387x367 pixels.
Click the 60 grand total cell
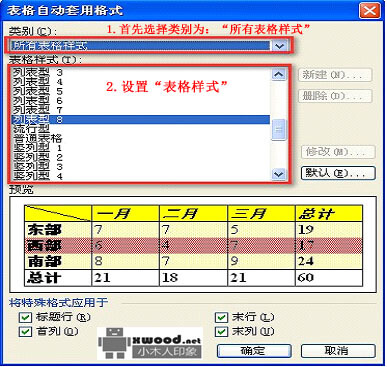pos(329,278)
